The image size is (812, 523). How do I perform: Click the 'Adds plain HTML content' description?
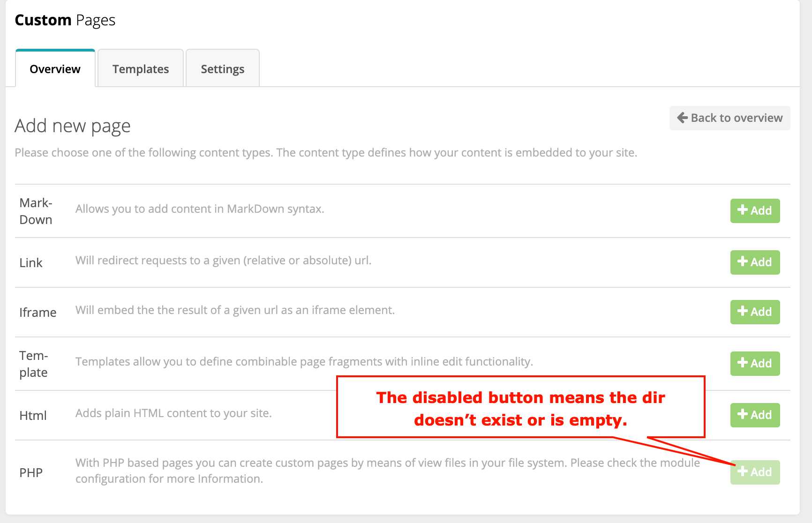pyautogui.click(x=173, y=413)
